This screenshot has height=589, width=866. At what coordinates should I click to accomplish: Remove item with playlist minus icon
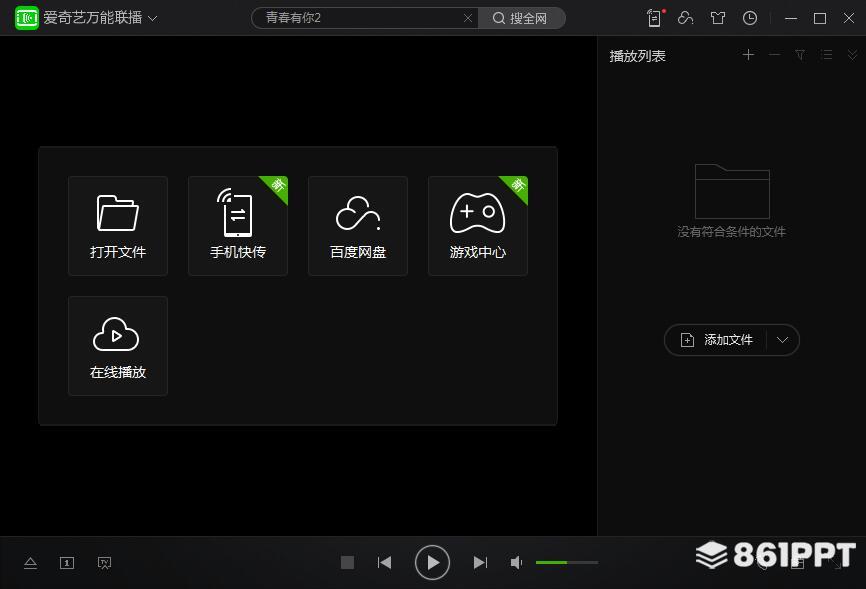(x=774, y=55)
